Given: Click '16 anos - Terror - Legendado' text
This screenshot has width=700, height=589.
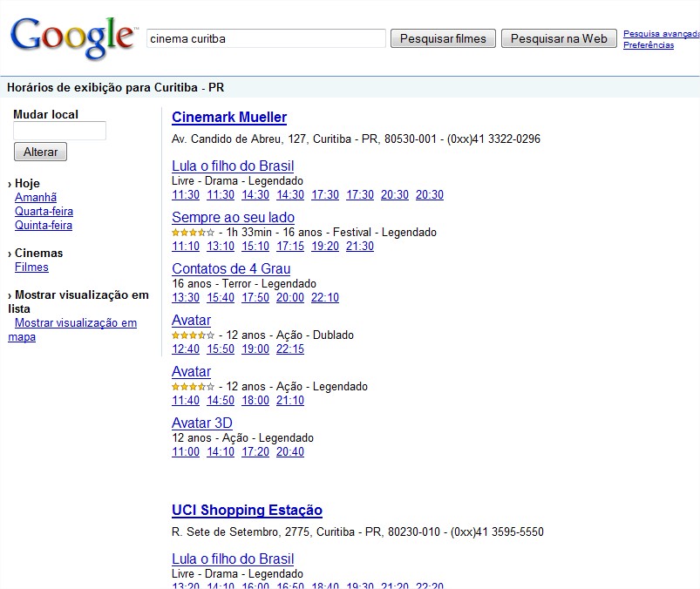Looking at the screenshot, I should 244,283.
